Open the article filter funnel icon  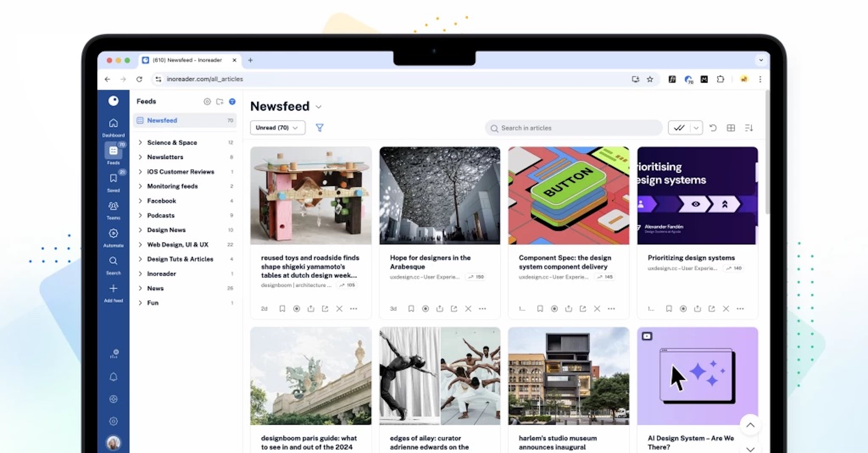[320, 128]
